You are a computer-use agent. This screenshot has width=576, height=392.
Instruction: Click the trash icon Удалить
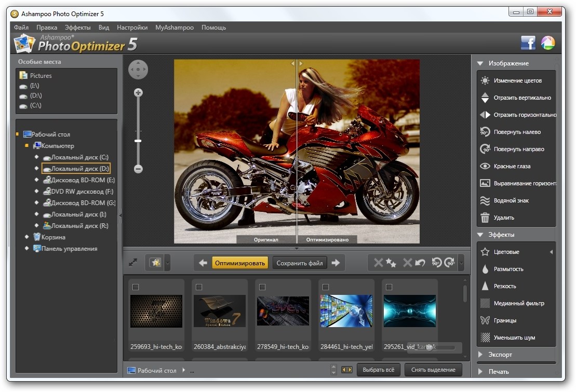click(x=485, y=218)
